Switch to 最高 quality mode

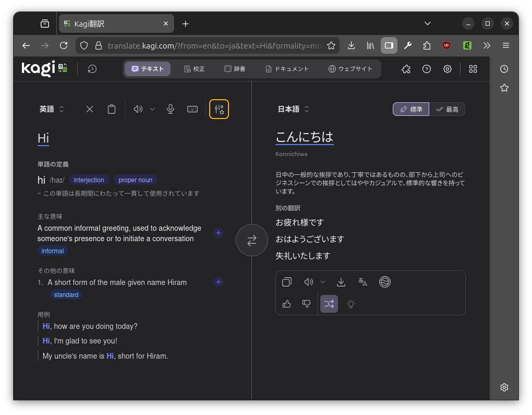(447, 109)
